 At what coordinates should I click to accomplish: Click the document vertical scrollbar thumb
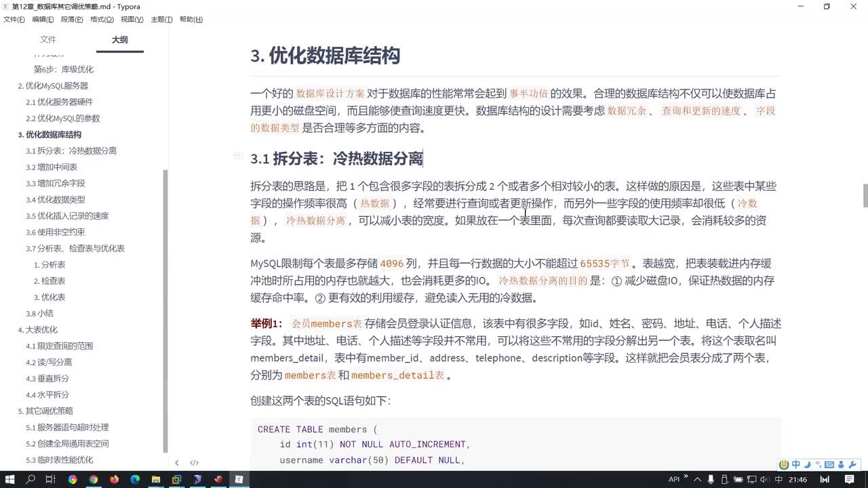[865, 195]
